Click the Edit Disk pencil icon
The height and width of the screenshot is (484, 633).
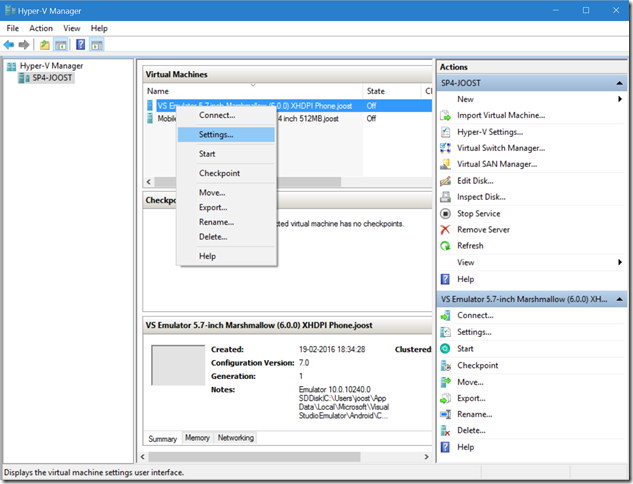[x=445, y=181]
